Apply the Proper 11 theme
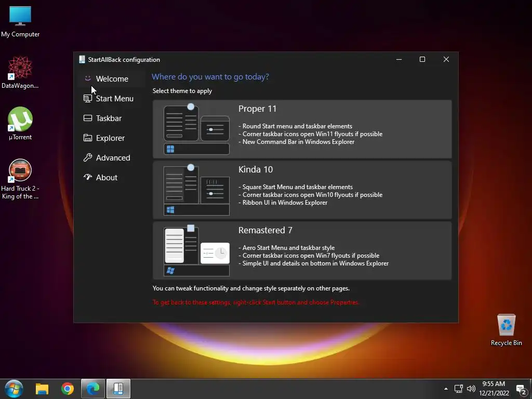Screen dimensions: 532x399 [302, 129]
